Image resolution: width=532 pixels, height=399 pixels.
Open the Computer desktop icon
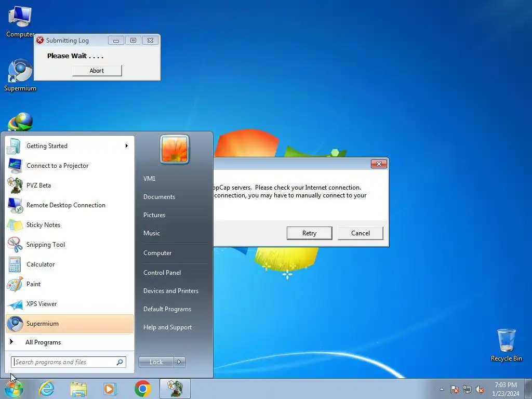pos(20,21)
